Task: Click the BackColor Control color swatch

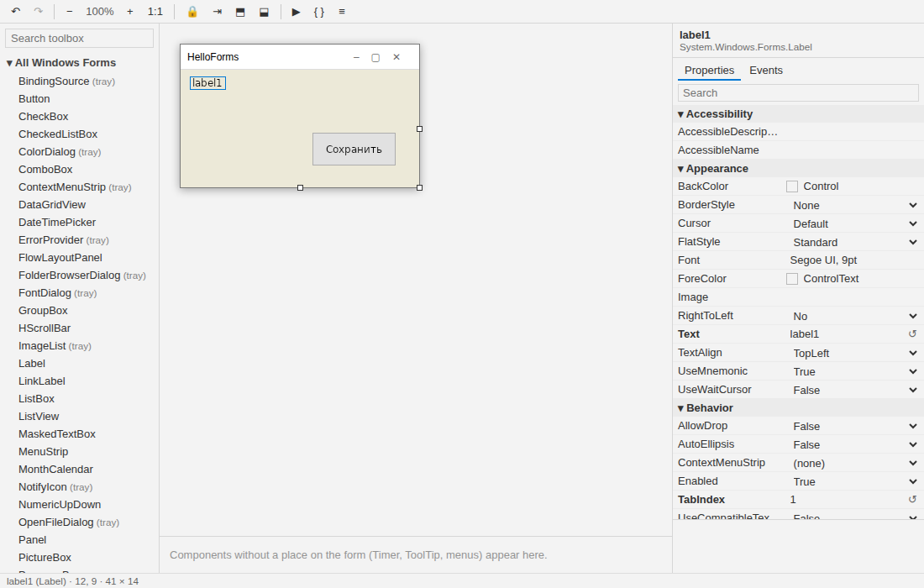Action: click(x=792, y=186)
